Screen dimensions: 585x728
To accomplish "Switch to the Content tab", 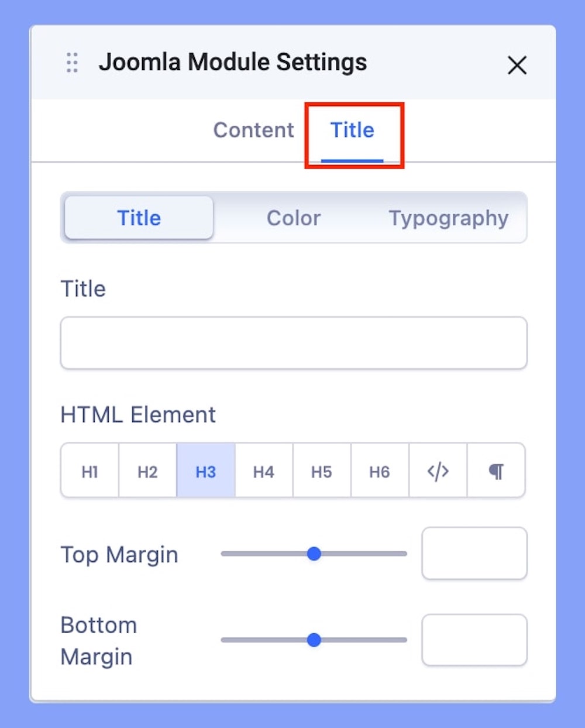I will click(253, 130).
